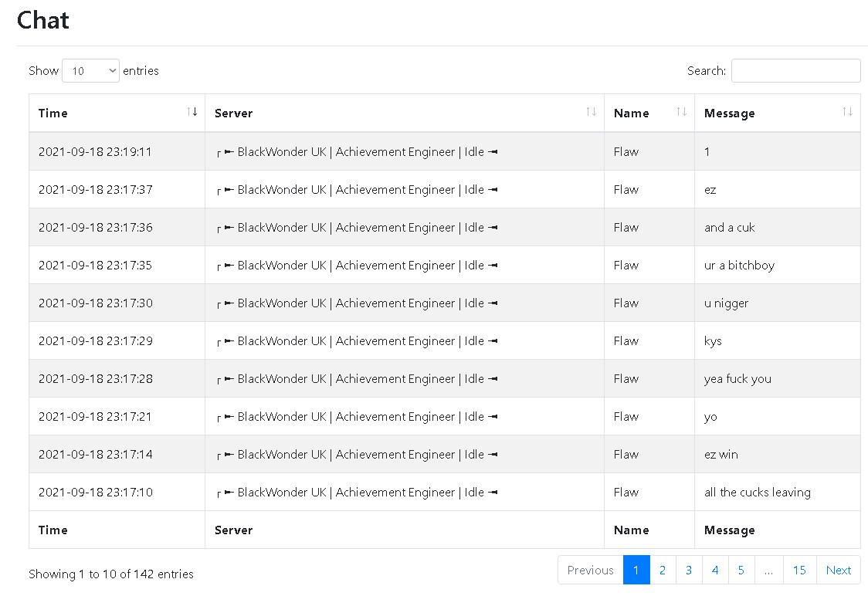Select the time cell 2021-09-18 23:17:36
The width and height of the screenshot is (868, 596).
(x=117, y=228)
